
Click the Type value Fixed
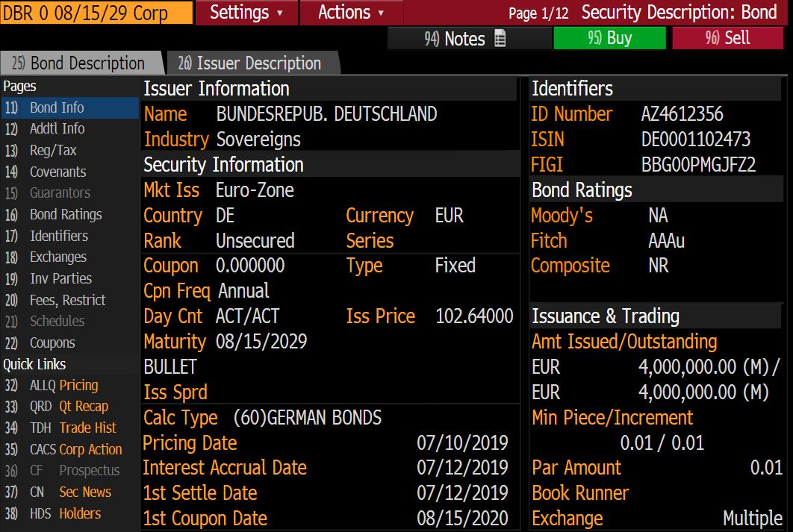pyautogui.click(x=455, y=266)
